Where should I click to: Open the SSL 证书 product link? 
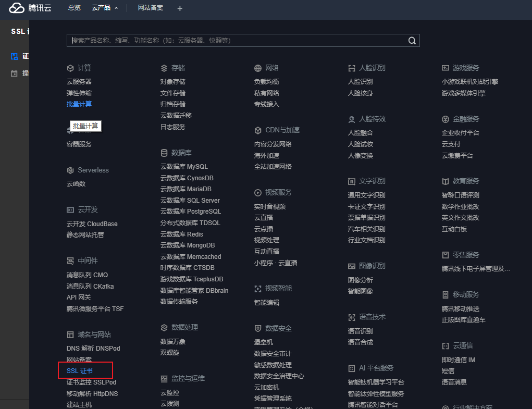(x=80, y=371)
